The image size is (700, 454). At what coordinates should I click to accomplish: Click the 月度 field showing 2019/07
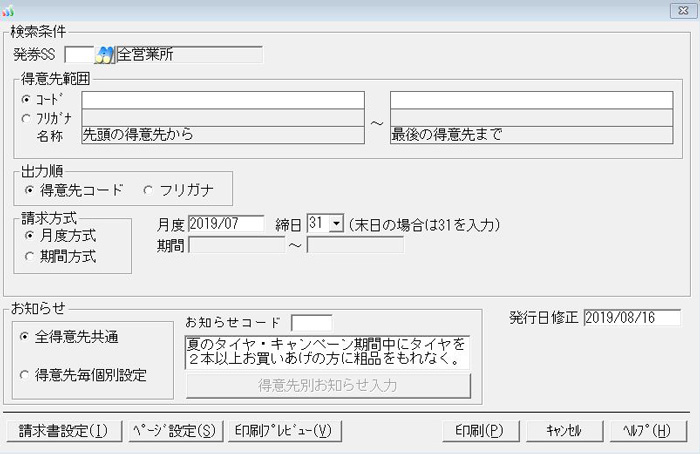(x=225, y=224)
